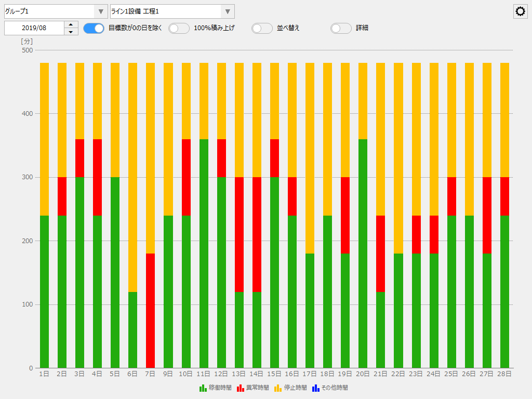Disable the 目標数が0の日を除く toggle

[x=94, y=28]
